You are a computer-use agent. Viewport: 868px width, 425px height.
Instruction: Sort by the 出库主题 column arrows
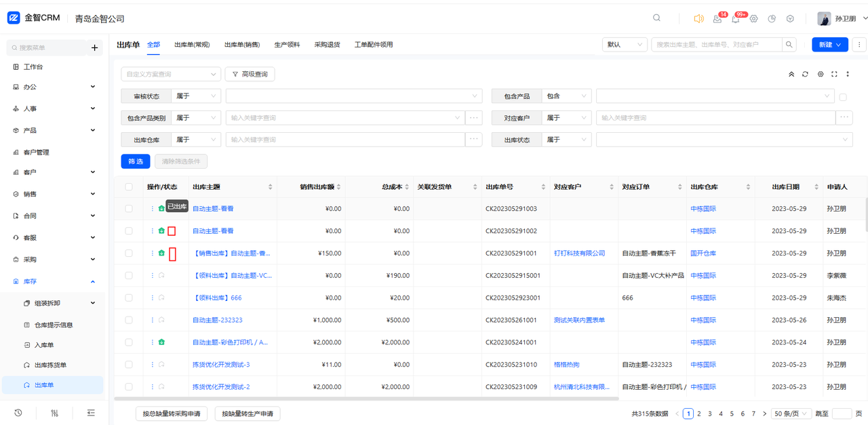pos(271,187)
